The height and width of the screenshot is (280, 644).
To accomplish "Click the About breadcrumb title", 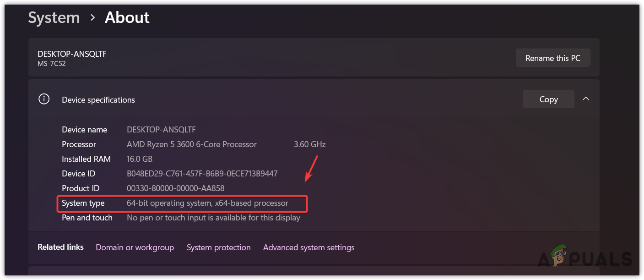I will click(x=127, y=17).
